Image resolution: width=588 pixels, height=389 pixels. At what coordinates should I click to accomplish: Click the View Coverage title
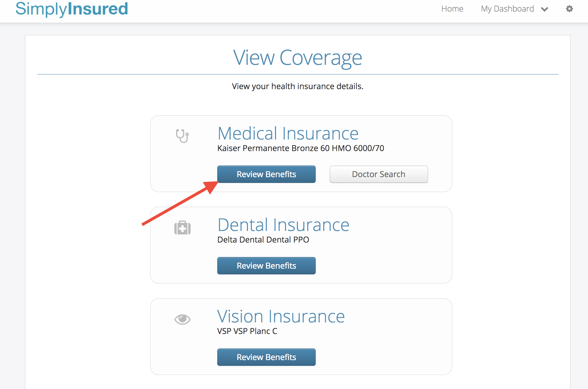coord(297,57)
